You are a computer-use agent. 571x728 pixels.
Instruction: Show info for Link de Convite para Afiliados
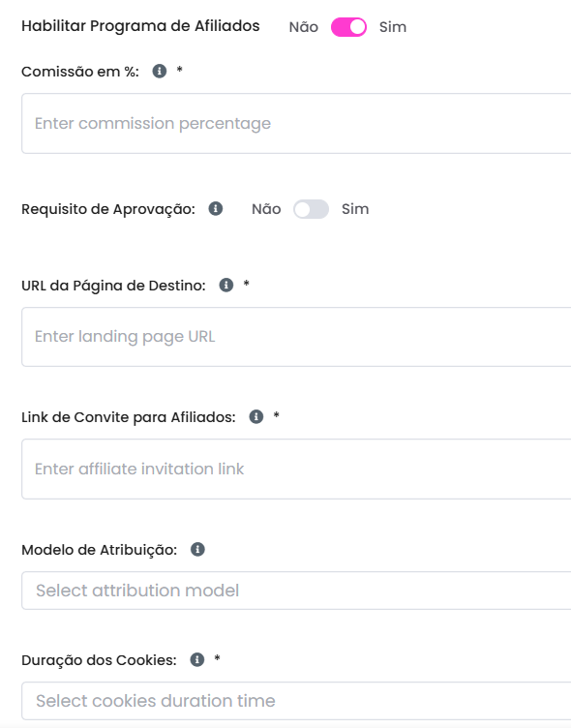point(256,416)
